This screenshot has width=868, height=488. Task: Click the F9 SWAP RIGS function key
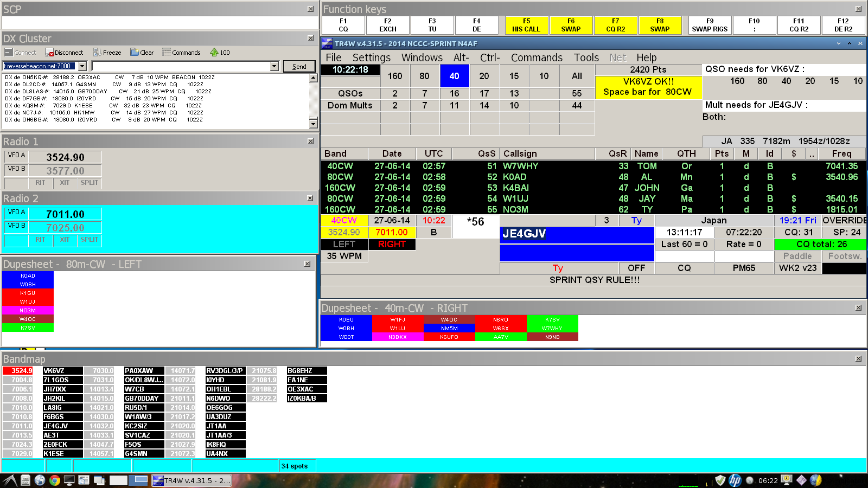pos(710,25)
